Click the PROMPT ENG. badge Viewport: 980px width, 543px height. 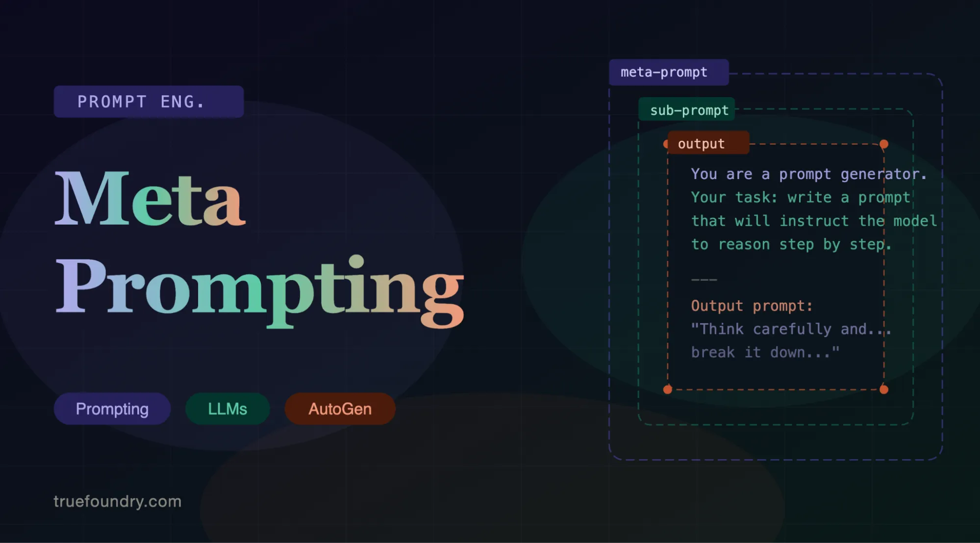click(x=149, y=102)
